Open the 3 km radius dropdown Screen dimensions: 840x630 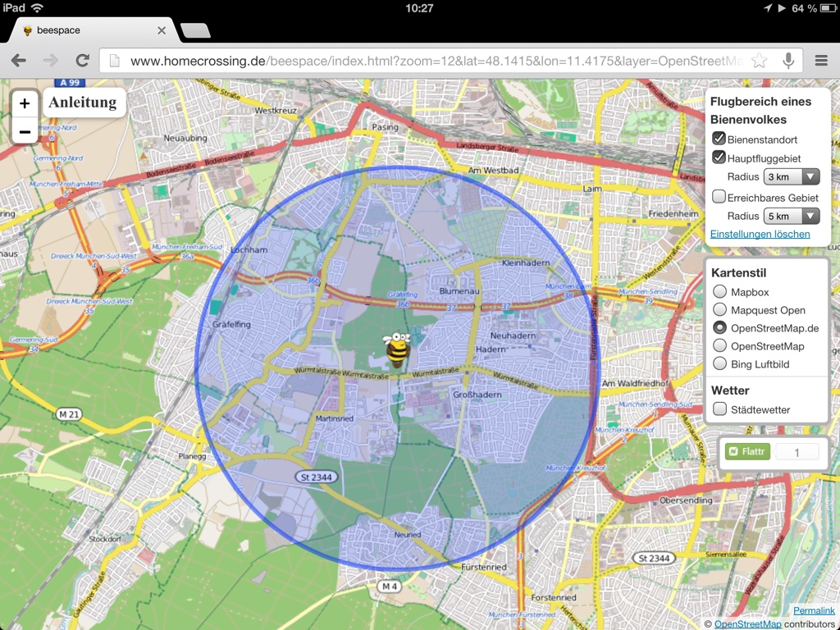click(791, 176)
